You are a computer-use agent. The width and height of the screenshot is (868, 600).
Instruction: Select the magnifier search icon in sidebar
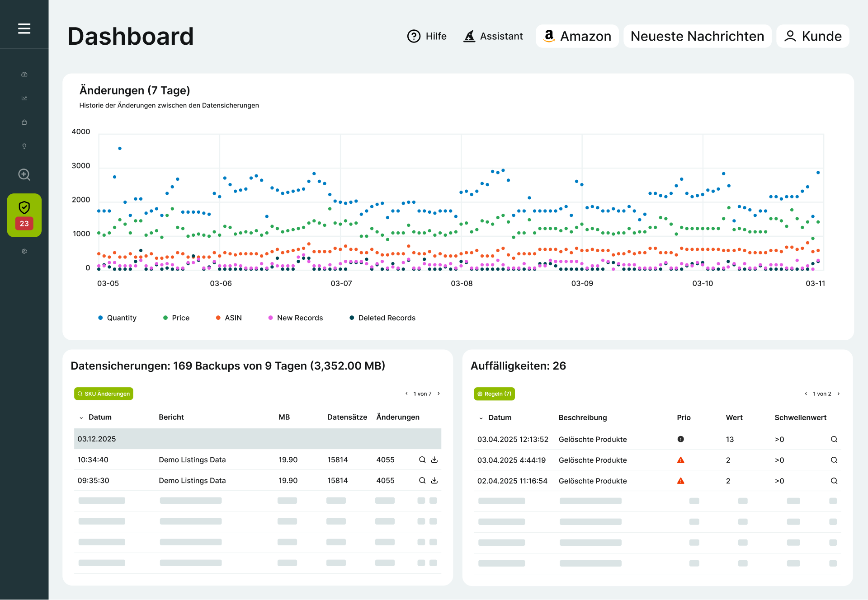(x=24, y=175)
